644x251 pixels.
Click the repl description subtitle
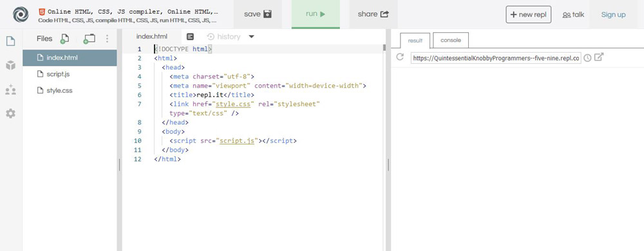point(128,20)
